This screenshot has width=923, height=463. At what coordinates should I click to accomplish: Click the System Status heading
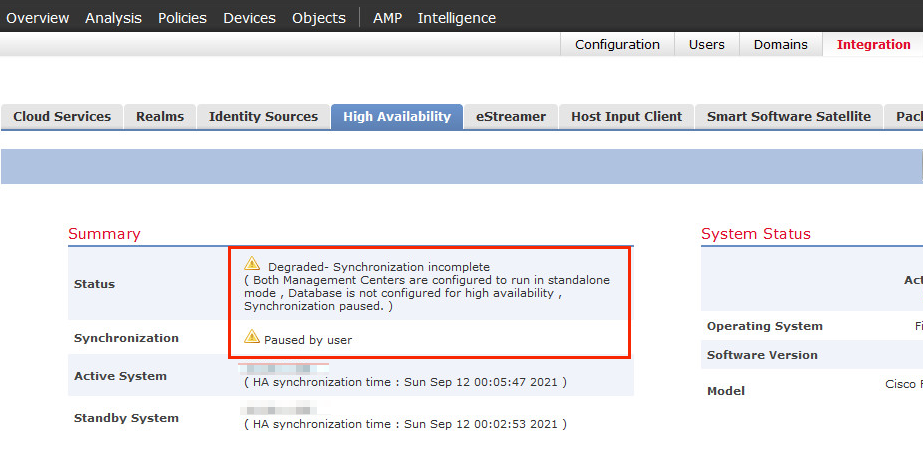[756, 234]
